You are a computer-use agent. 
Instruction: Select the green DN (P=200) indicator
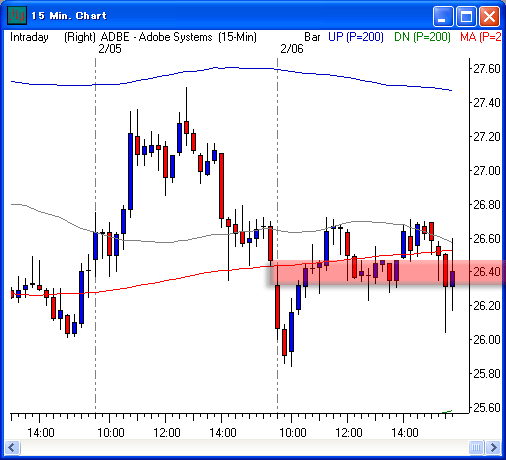pos(422,37)
